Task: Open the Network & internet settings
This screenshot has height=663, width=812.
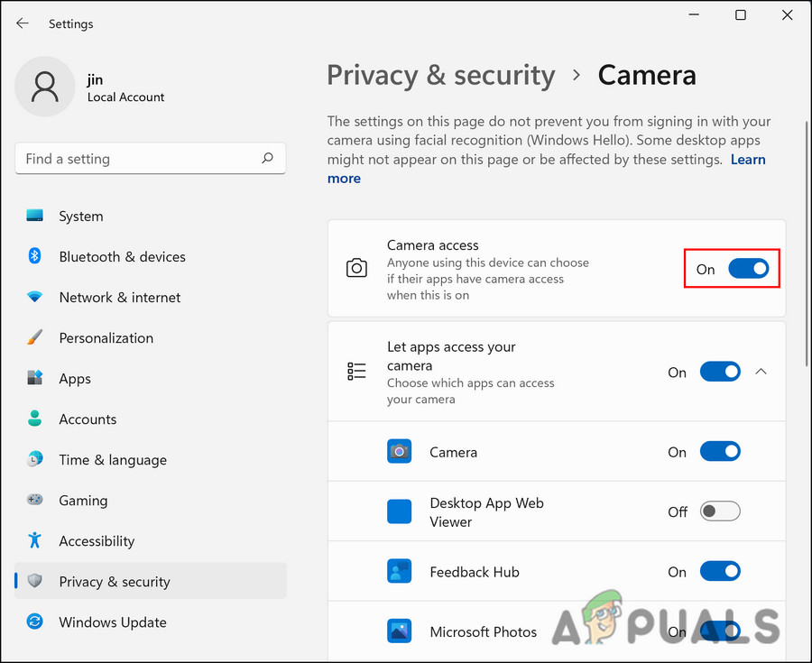Action: pyautogui.click(x=119, y=298)
